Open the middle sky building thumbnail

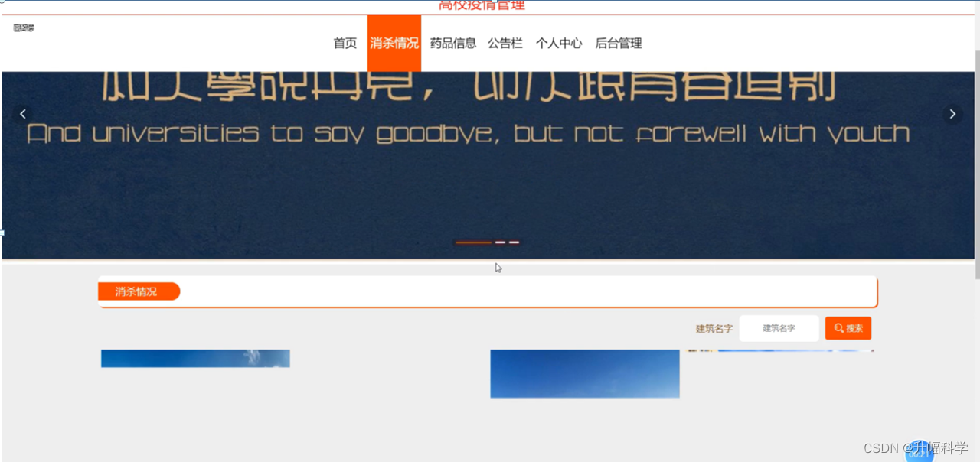pyautogui.click(x=584, y=374)
